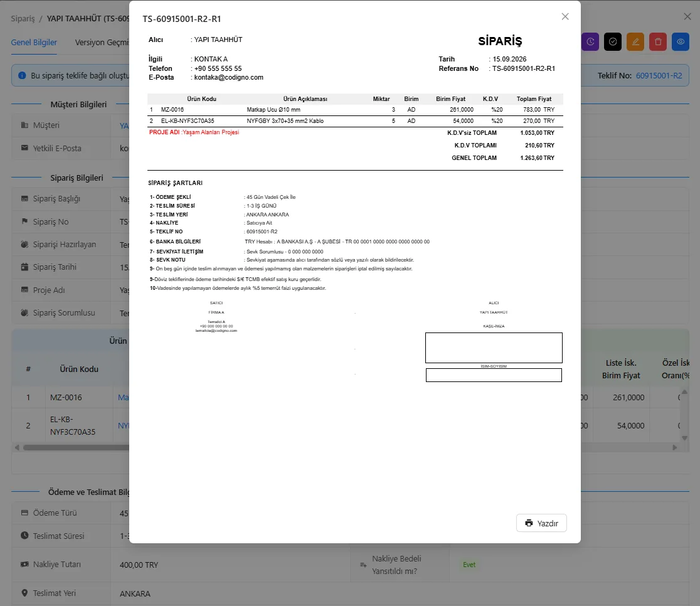Click the flag icon beside Sipariş No
Viewport: 700px width, 606px height.
tap(24, 221)
